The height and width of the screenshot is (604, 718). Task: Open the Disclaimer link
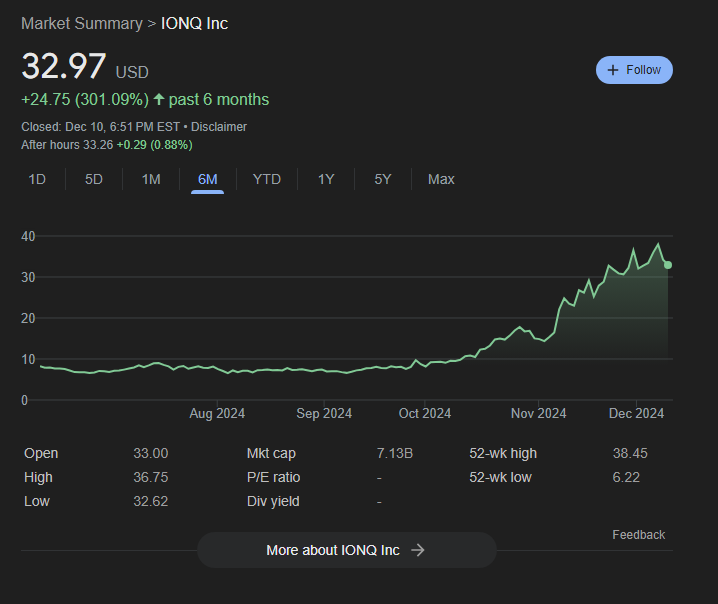pos(219,127)
